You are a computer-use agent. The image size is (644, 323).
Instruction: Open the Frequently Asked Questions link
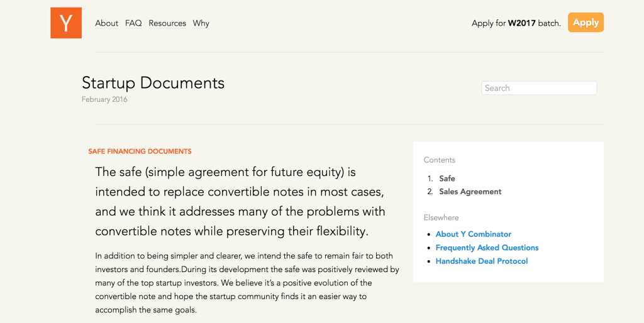pyautogui.click(x=487, y=248)
